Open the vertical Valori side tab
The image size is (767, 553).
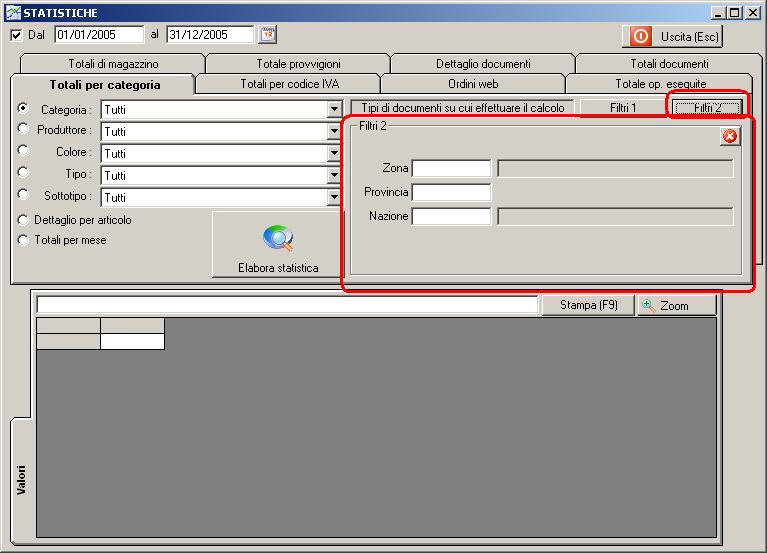21,480
